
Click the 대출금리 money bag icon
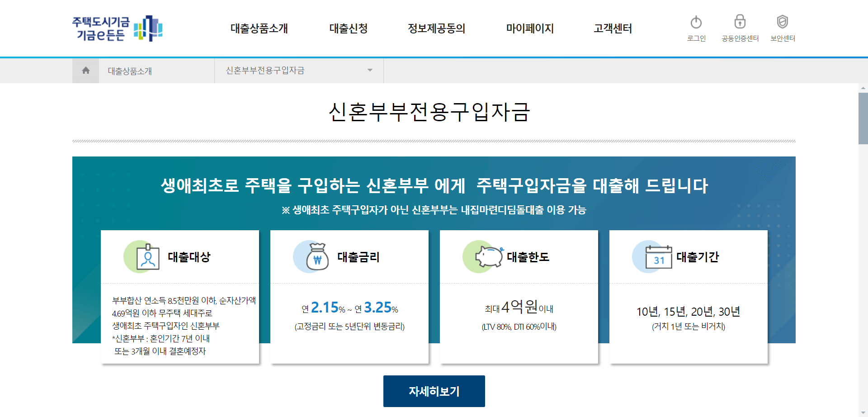click(x=311, y=256)
